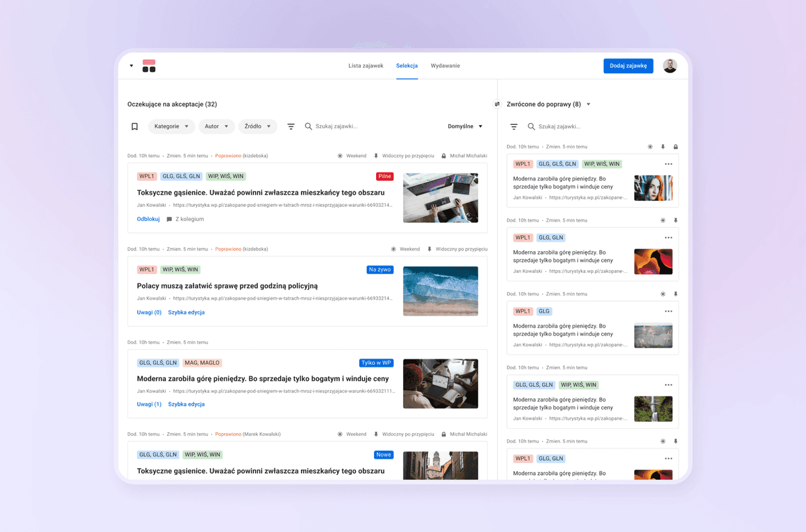Open more options on fourth right card
Screen dimensions: 806x532
tap(668, 385)
